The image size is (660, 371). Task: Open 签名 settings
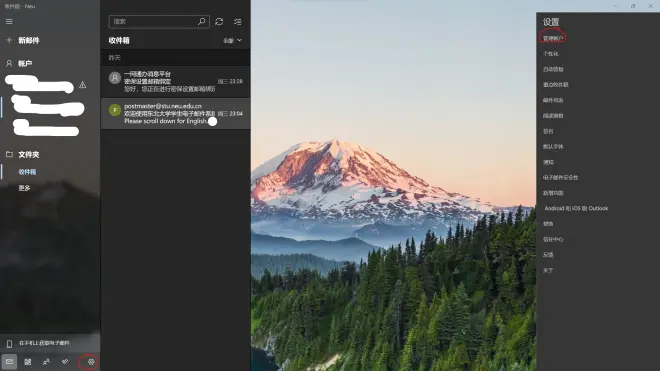click(548, 131)
